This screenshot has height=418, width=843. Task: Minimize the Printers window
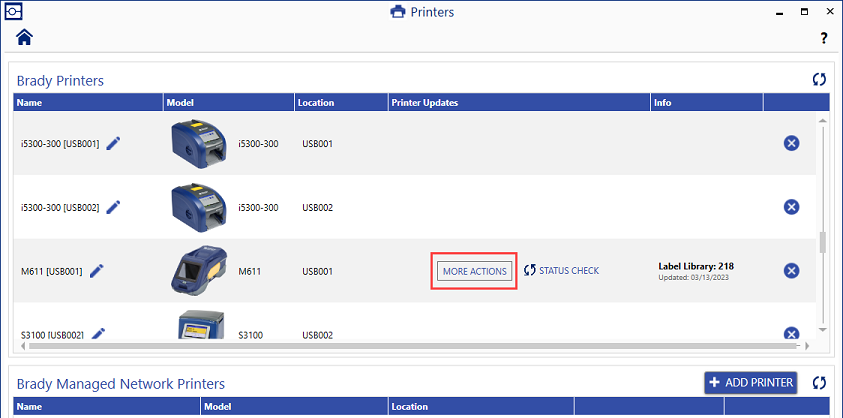(x=780, y=13)
